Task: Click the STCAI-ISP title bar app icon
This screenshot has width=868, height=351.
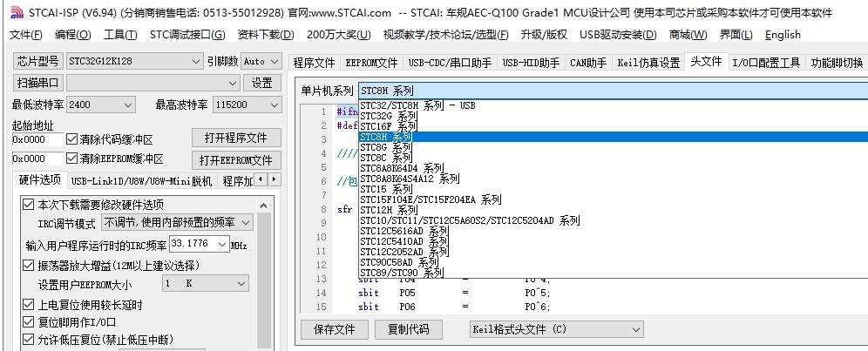Action: point(17,11)
